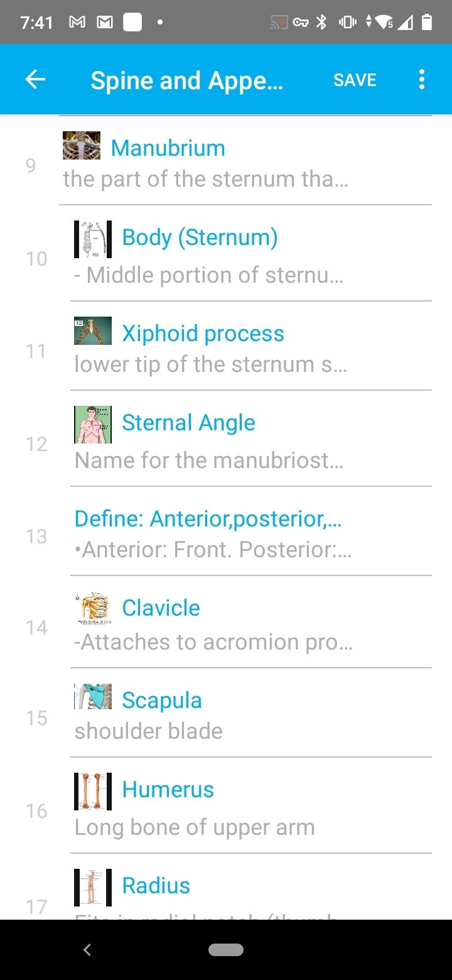This screenshot has height=980, width=452.
Task: Edit Humerus definition 'Long bone of upper arm'
Action: [x=195, y=827]
